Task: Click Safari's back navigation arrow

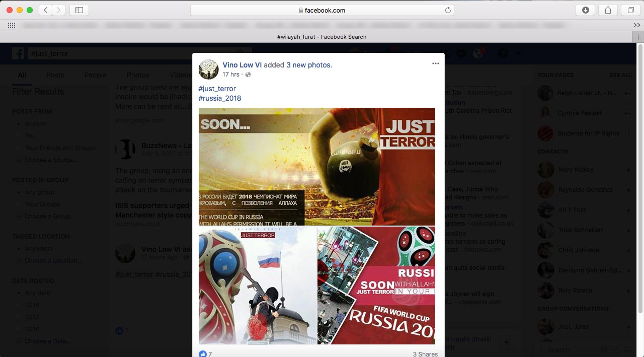Action: [46, 10]
